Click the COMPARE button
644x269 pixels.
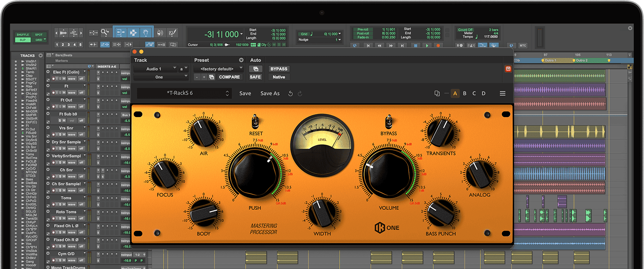click(x=229, y=77)
